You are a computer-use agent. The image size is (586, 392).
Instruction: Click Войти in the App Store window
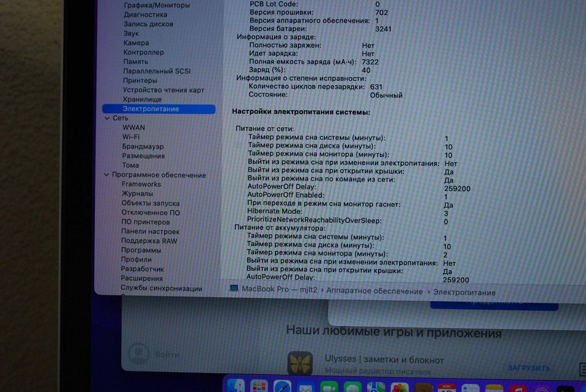(167, 354)
